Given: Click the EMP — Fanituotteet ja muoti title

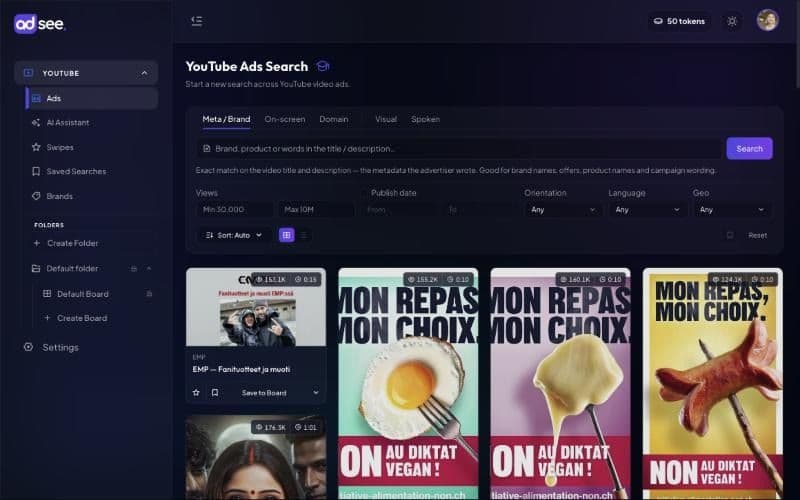Looking at the screenshot, I should [241, 369].
